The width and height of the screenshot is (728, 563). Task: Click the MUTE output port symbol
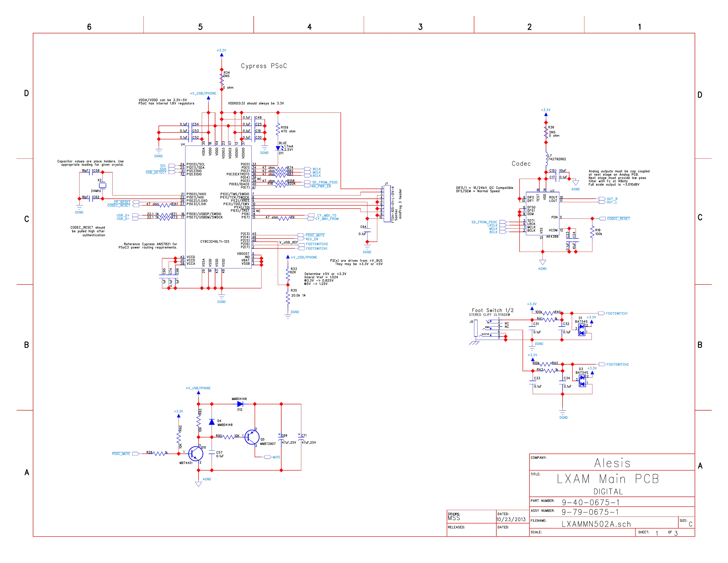pyautogui.click(x=268, y=457)
